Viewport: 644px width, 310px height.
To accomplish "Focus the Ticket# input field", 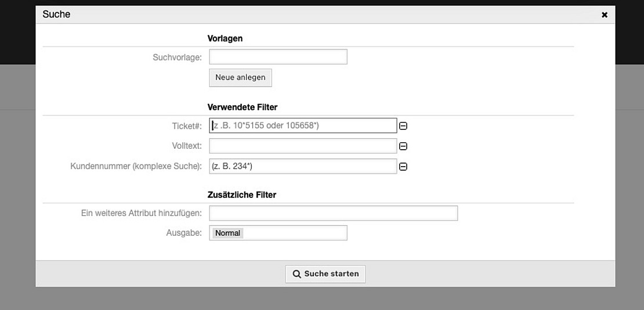I will (303, 125).
